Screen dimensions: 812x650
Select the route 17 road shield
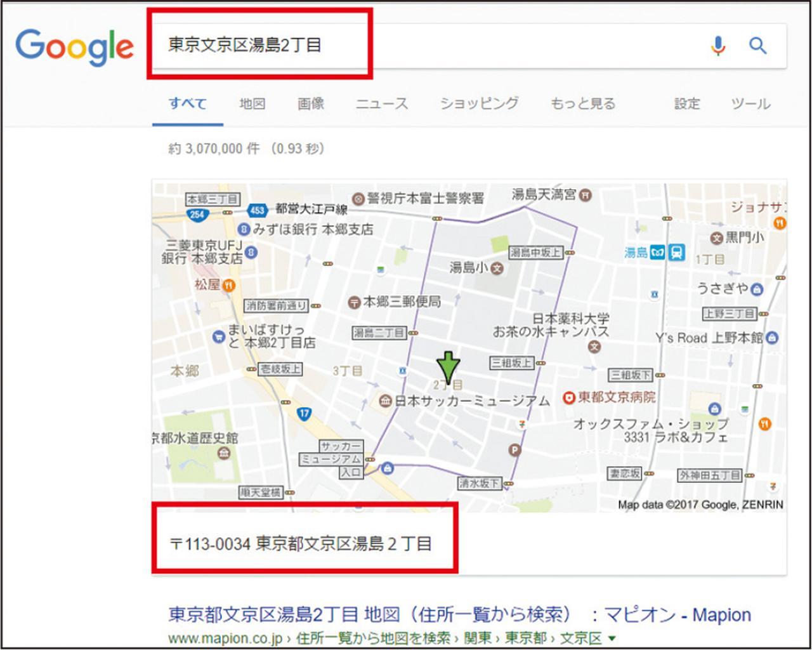(x=304, y=414)
